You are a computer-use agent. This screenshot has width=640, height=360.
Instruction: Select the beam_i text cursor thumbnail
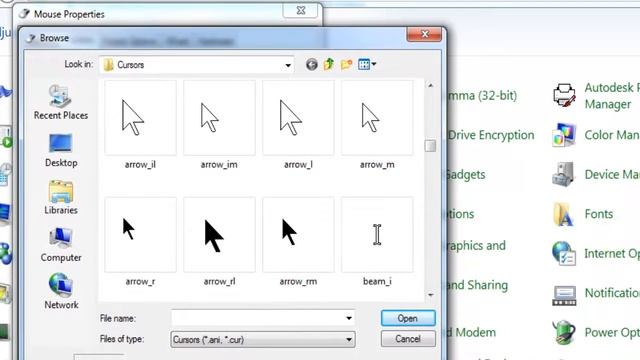(x=377, y=235)
